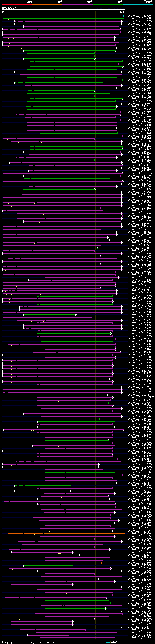Image resolution: width=155 pixels, height=644 pixels.
Task: Open hit UniRef100_Q6C2P2
Action: click(139, 579)
